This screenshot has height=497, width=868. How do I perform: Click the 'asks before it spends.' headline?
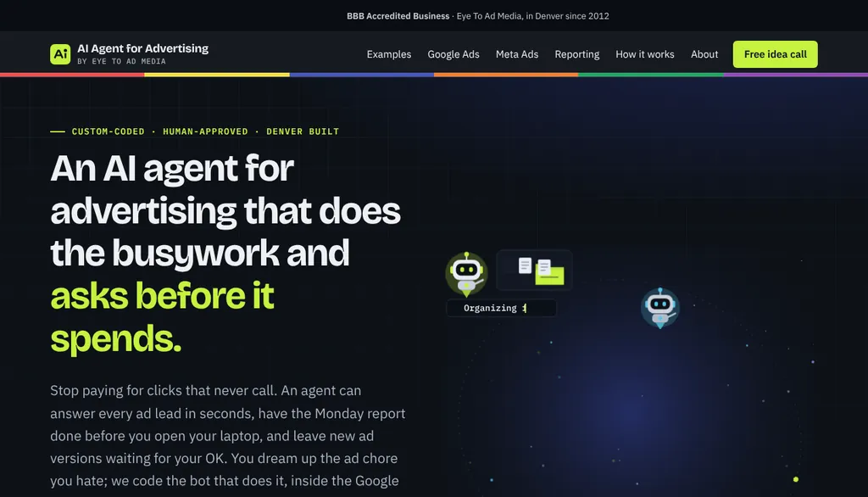click(162, 317)
